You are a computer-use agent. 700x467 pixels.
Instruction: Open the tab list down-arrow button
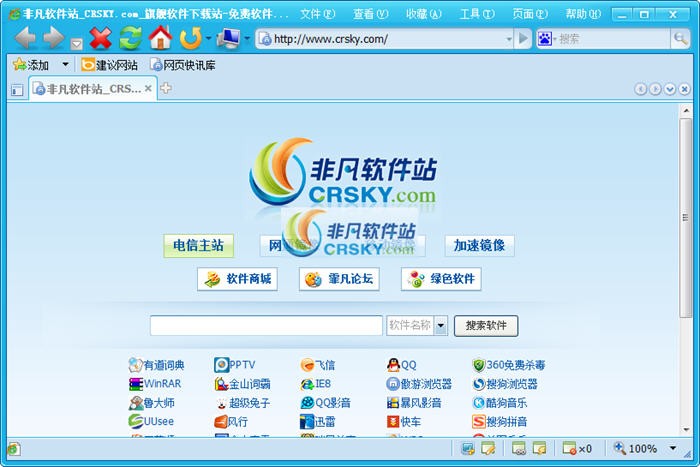tap(670, 89)
